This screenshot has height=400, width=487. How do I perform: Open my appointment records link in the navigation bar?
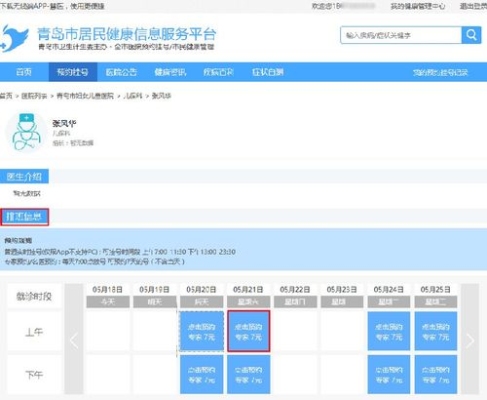441,72
